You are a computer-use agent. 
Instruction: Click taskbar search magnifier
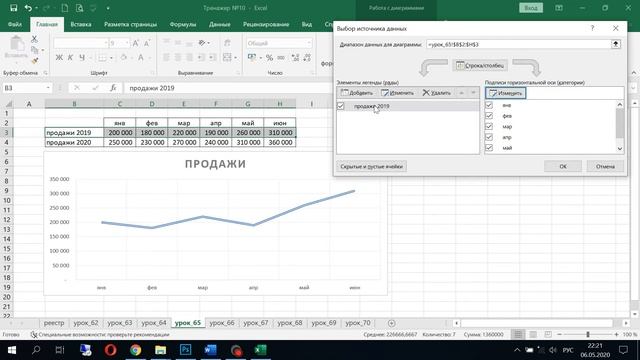(x=36, y=350)
